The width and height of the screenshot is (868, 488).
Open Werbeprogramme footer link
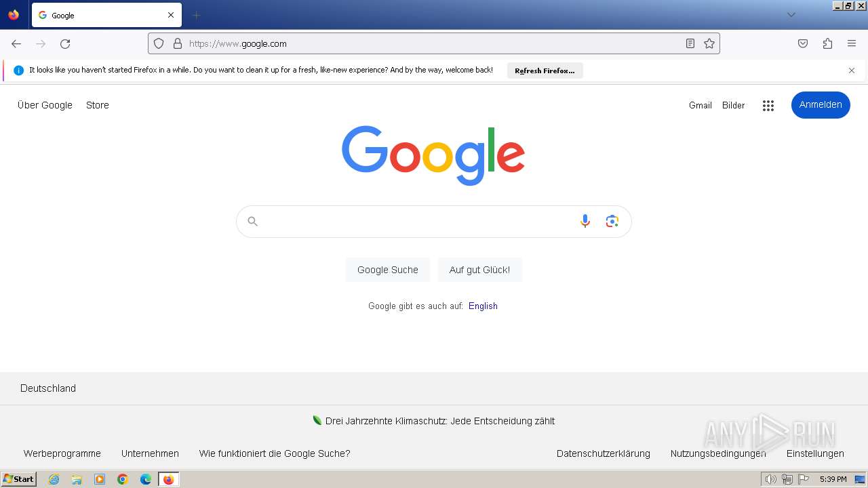click(62, 453)
